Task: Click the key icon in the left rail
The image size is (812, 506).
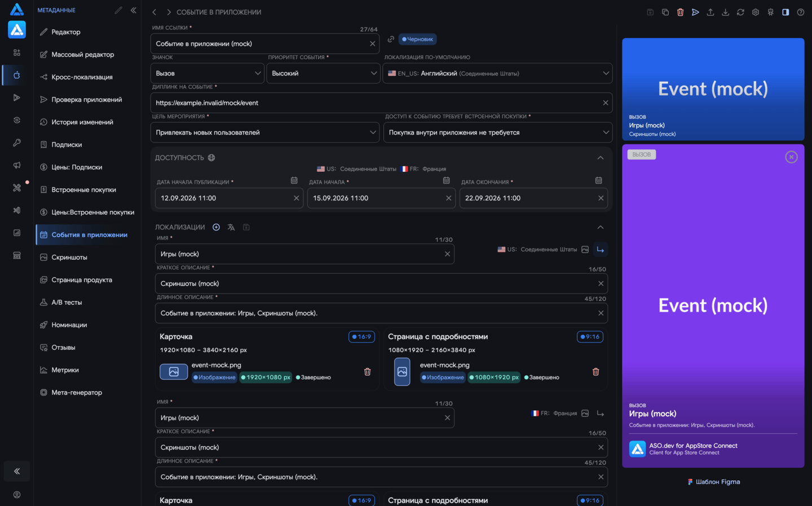Action: click(x=17, y=143)
